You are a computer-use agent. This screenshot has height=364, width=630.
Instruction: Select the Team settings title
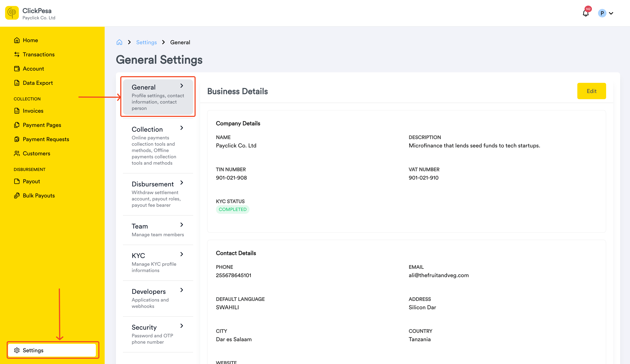[140, 226]
